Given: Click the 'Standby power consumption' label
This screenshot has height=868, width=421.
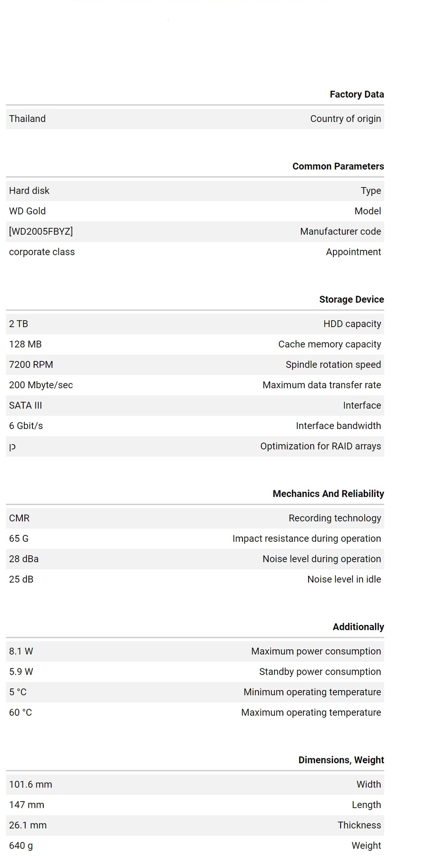Looking at the screenshot, I should click(320, 672).
